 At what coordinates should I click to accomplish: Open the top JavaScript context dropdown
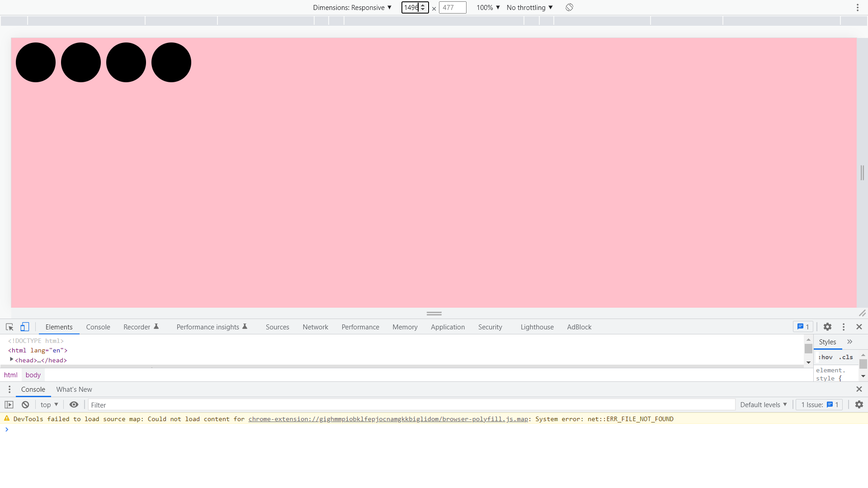[49, 405]
